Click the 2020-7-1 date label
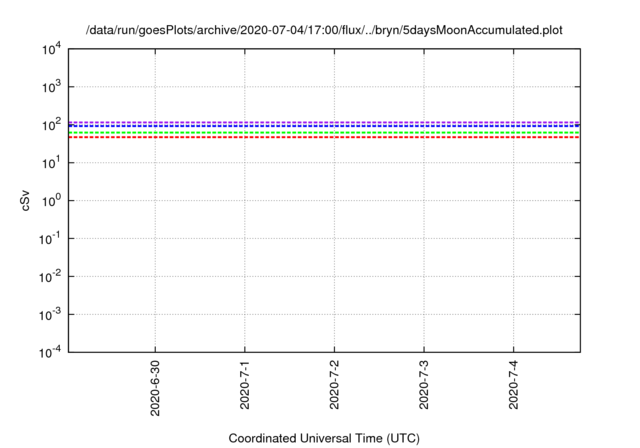The width and height of the screenshot is (640, 448). pyautogui.click(x=244, y=385)
